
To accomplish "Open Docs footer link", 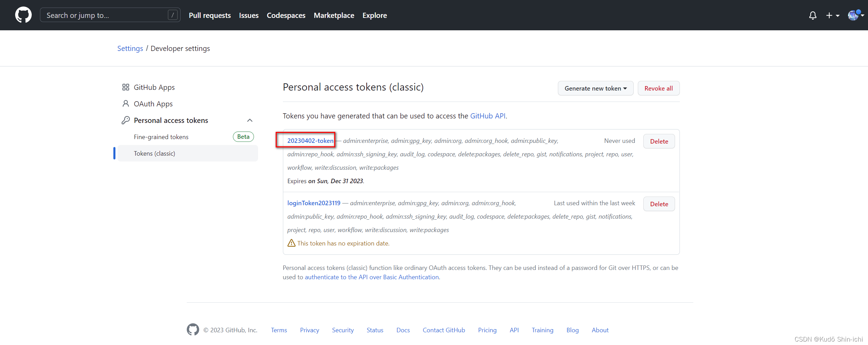I will click(403, 330).
